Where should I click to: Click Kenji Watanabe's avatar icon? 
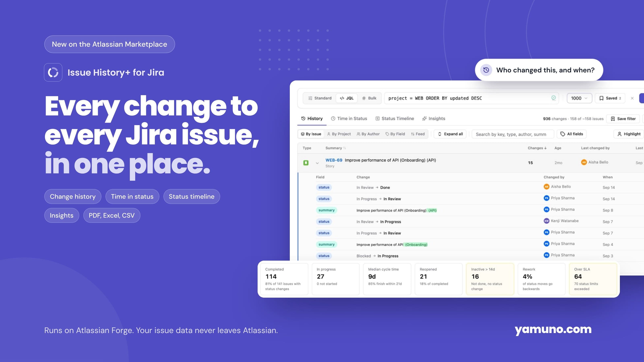(547, 221)
